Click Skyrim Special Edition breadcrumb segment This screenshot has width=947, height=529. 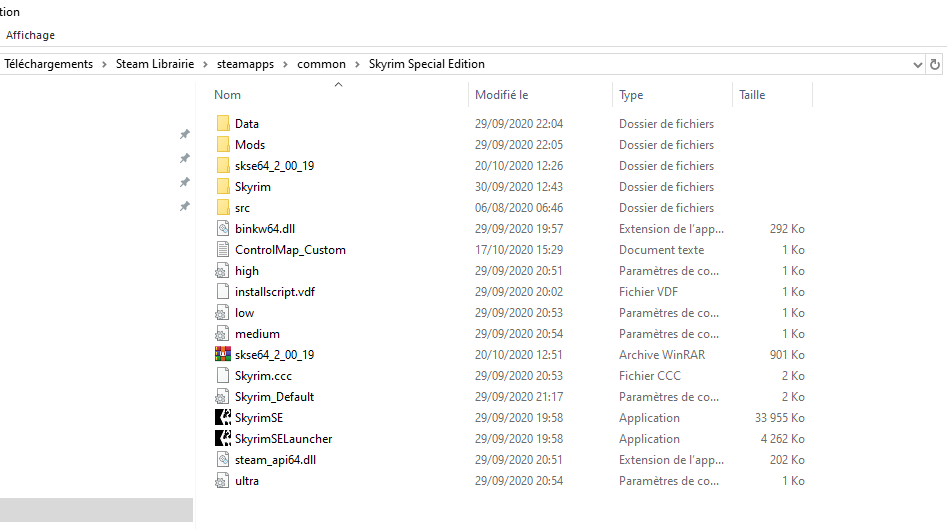[426, 64]
